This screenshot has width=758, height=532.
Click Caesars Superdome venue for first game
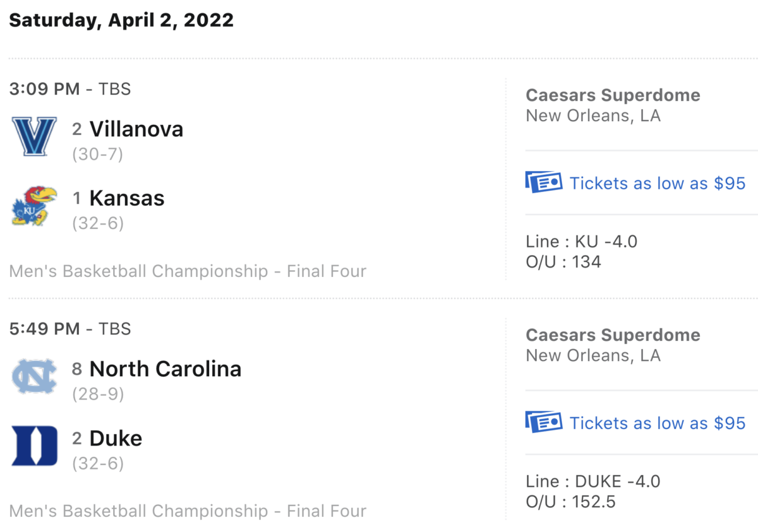tap(613, 95)
